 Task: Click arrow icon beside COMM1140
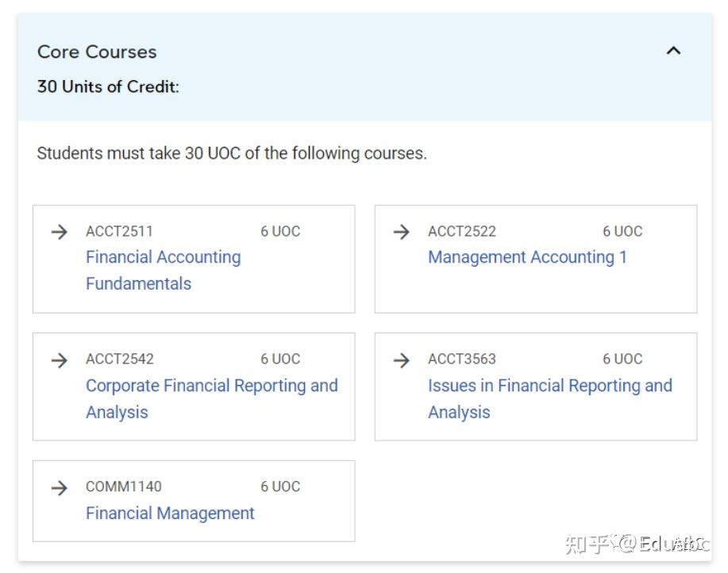pos(60,487)
